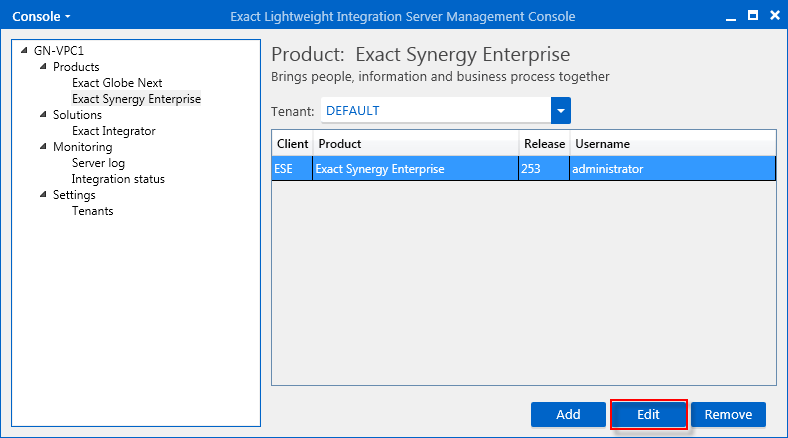Collapse the Monitoring tree node

[x=43, y=147]
